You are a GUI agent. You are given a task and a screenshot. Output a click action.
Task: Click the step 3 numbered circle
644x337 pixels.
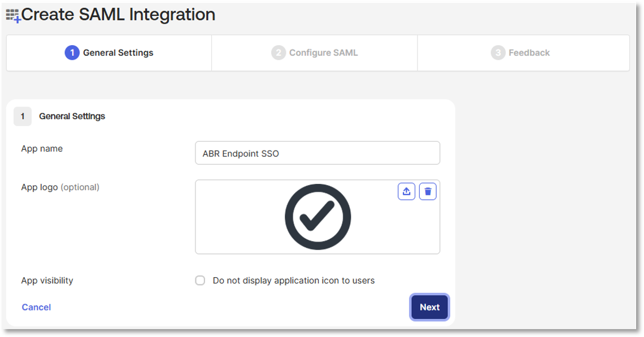pos(498,52)
